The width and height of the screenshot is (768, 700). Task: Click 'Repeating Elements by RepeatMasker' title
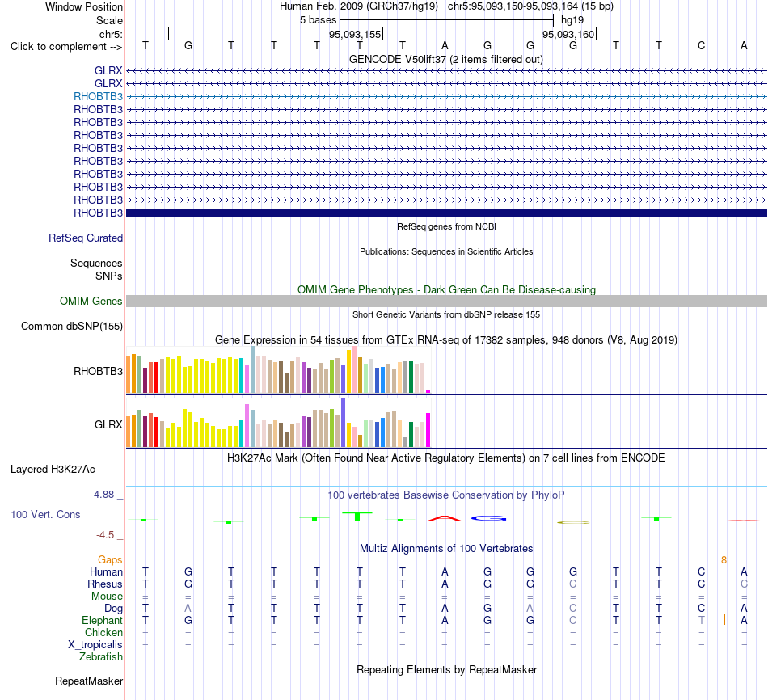coord(446,669)
